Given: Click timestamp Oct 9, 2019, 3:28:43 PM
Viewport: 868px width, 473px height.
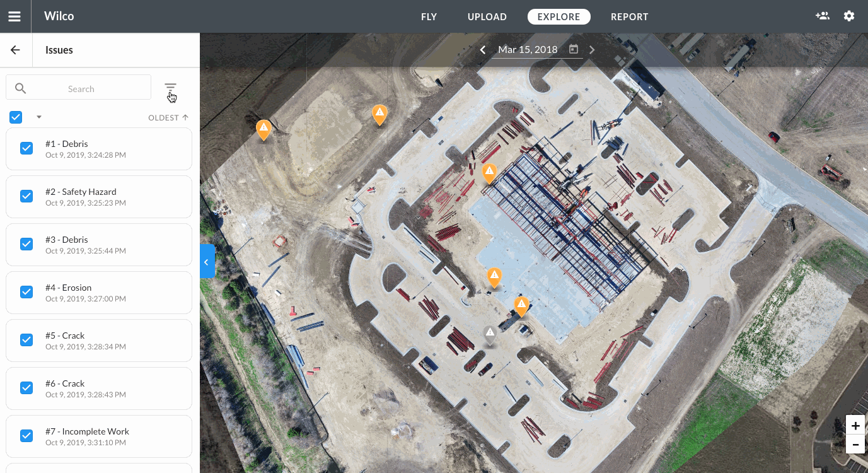Looking at the screenshot, I should (86, 395).
